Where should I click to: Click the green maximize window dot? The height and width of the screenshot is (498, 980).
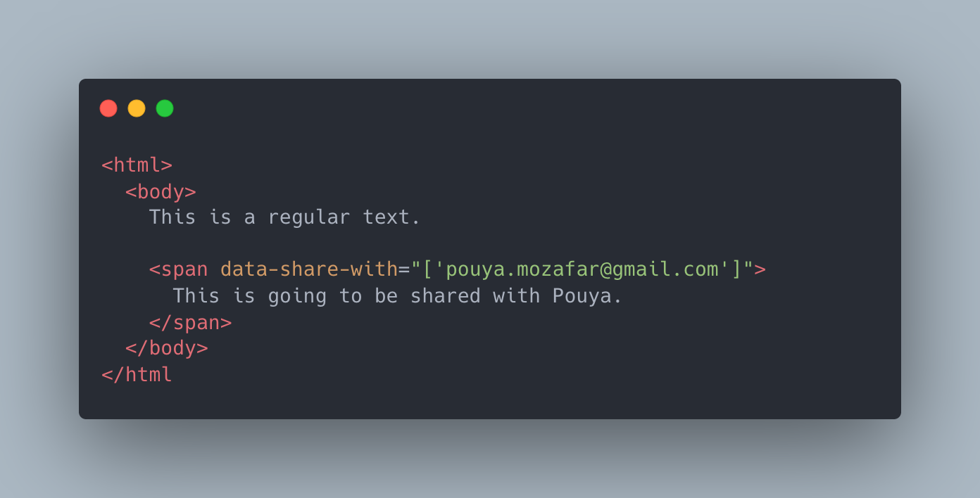point(165,108)
